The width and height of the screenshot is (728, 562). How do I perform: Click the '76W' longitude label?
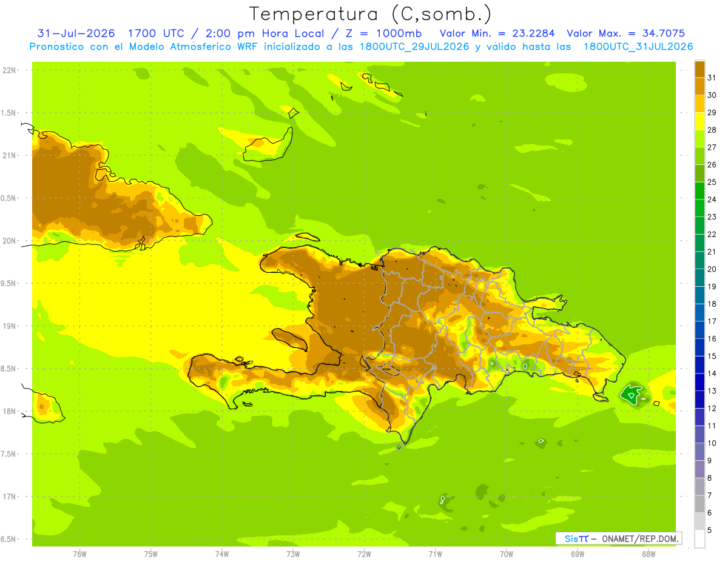[79, 554]
